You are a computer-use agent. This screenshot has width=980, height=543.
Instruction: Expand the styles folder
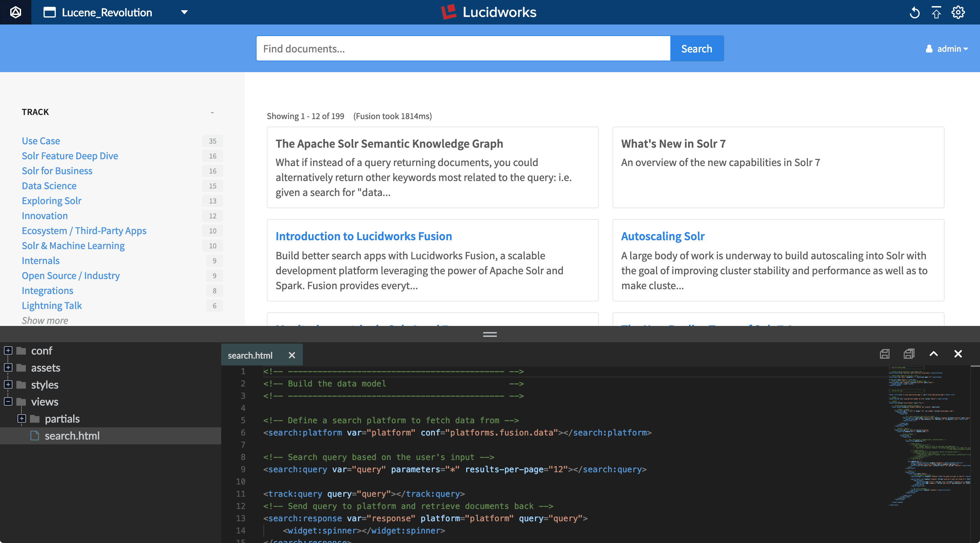[x=8, y=384]
